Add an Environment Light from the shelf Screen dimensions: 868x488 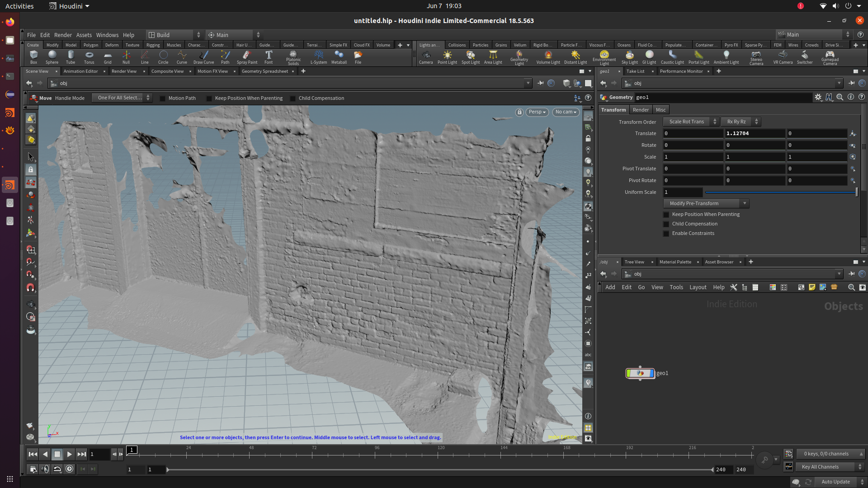[x=604, y=57]
